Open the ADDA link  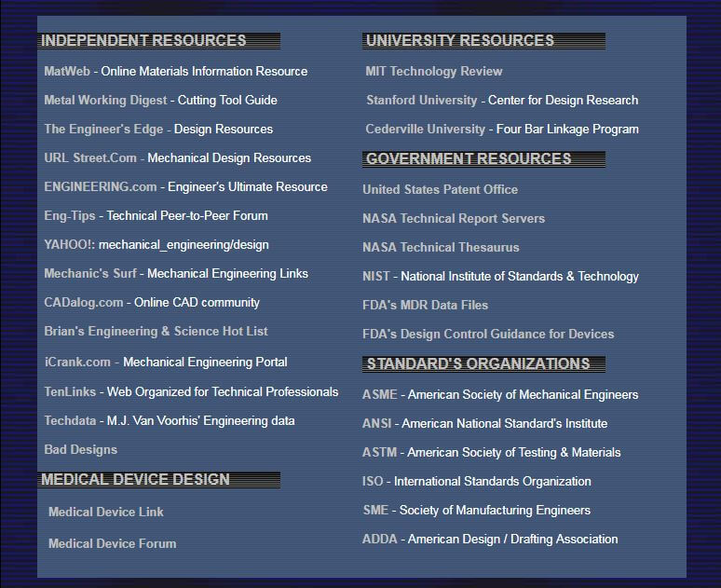coord(380,540)
